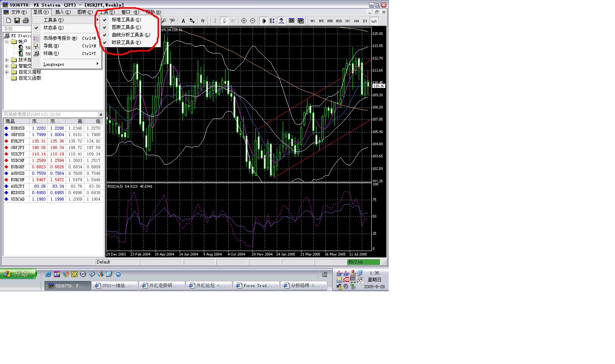Zoom in on the chart
Screen dimensions: 615x364
[244, 21]
